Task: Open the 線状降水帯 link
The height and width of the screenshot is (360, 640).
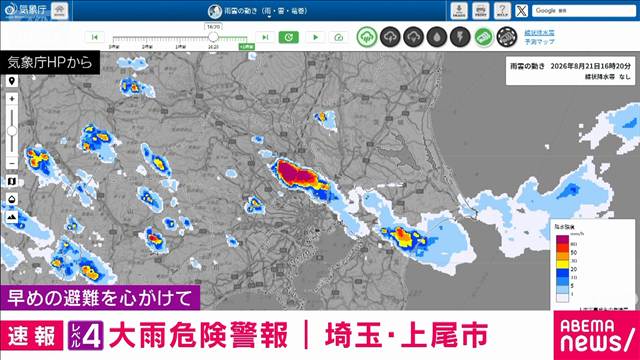Action: click(539, 33)
